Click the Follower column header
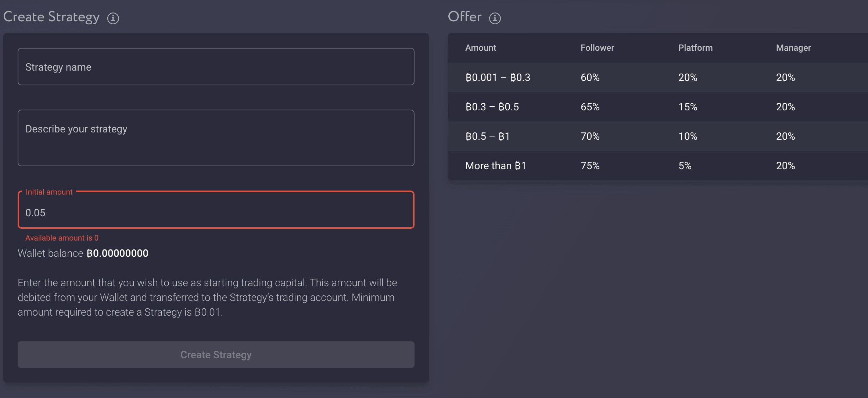This screenshot has width=868, height=398. [x=597, y=48]
